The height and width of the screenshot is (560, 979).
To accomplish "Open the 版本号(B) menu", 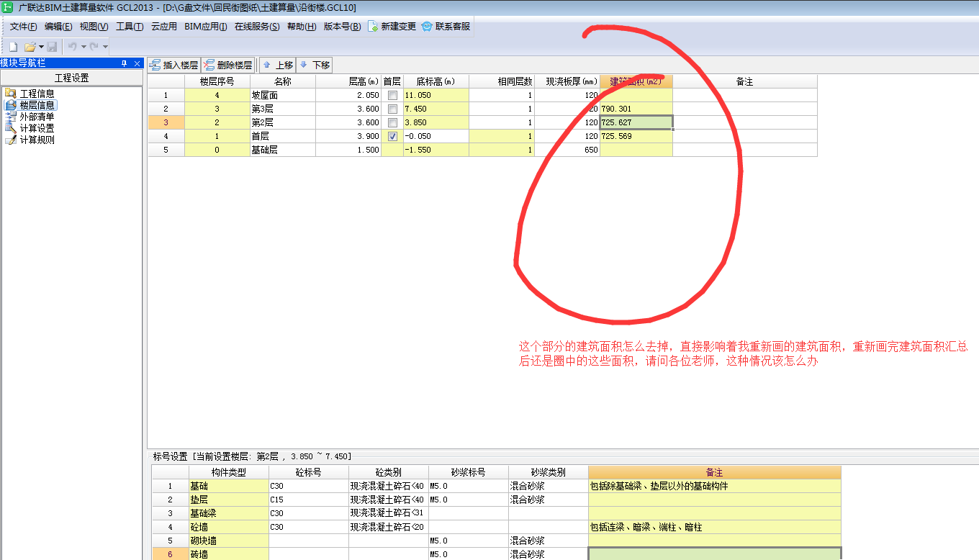I will point(342,27).
